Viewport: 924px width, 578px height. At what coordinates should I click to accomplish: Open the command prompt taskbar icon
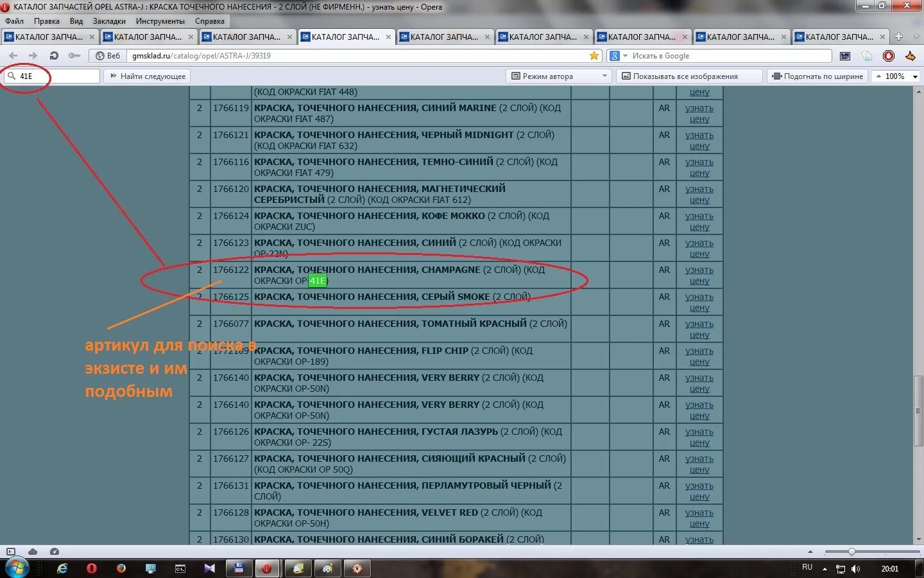coord(180,568)
